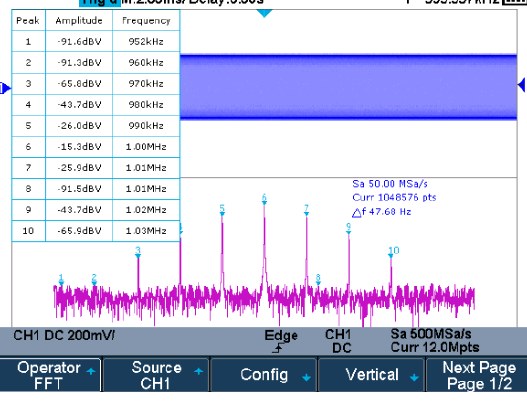Select the trigger position marker at top
This screenshot has width=527, height=401.
coord(264,13)
